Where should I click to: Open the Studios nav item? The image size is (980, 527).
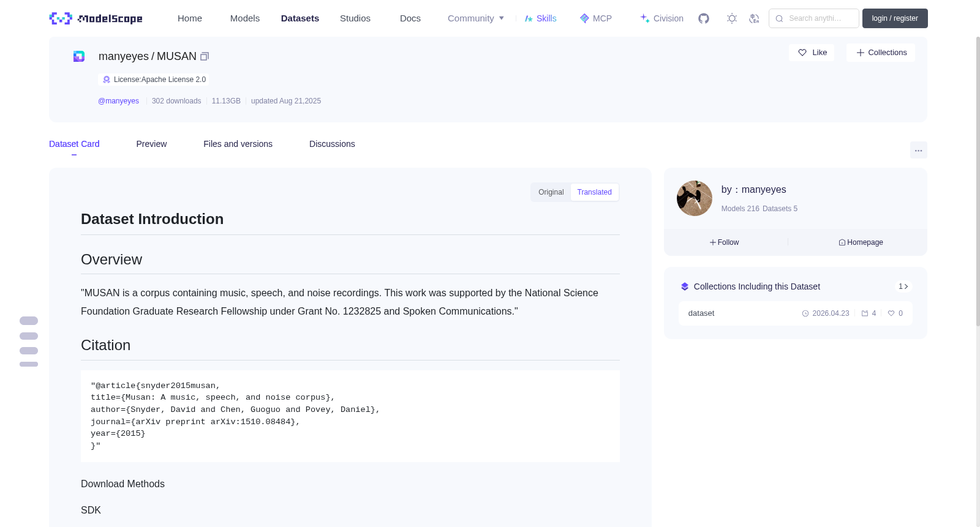click(355, 18)
